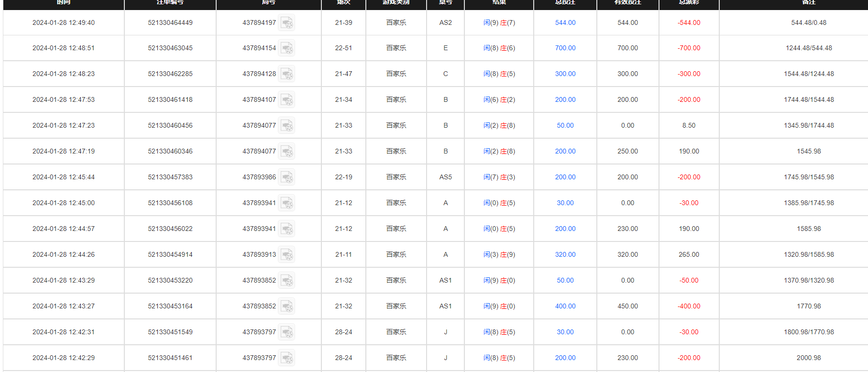Open video replay for round 437894197

(x=287, y=23)
